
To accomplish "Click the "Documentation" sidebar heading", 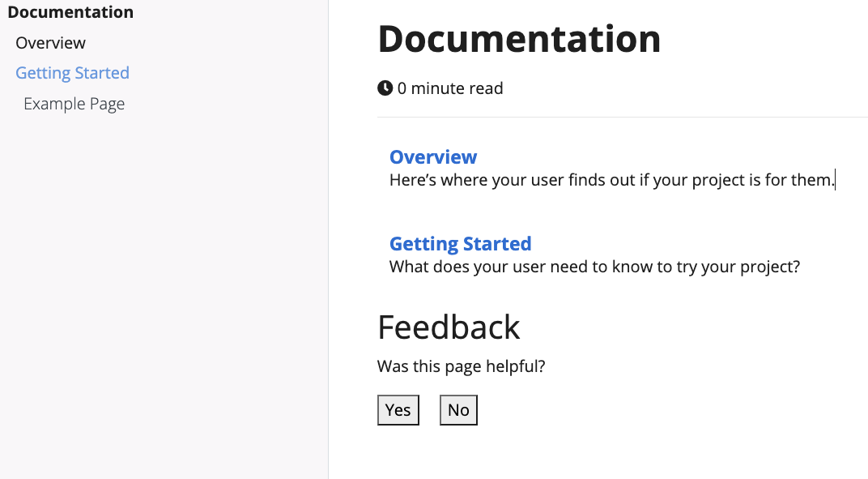I will 70,11.
